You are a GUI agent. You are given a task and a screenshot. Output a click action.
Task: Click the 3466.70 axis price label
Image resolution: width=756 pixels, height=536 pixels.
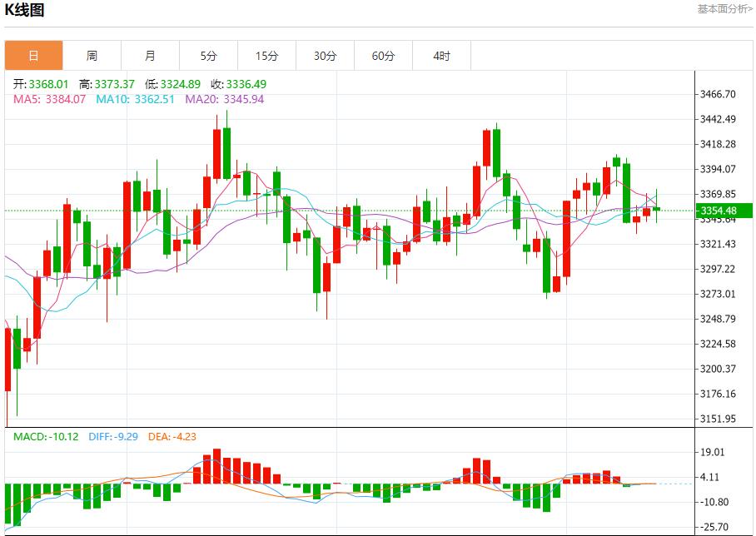718,95
